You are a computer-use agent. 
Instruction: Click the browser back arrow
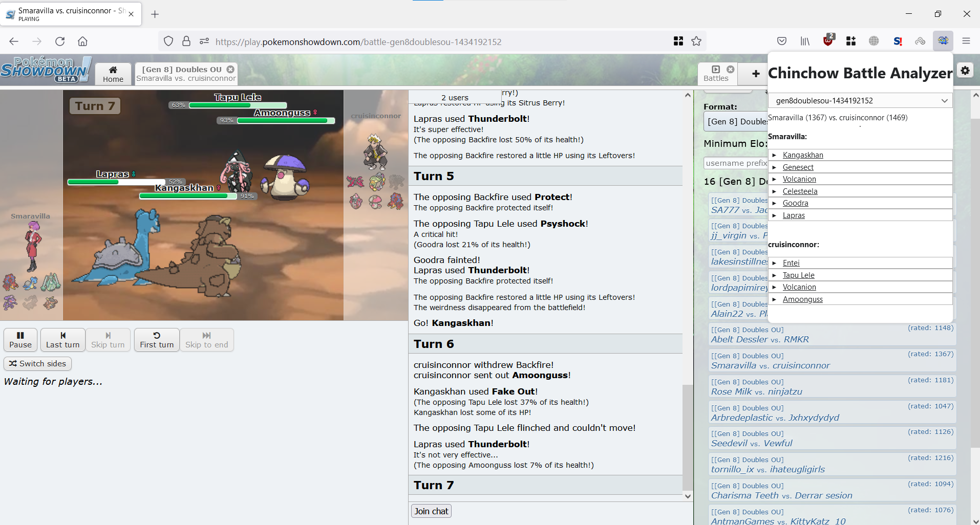tap(14, 41)
